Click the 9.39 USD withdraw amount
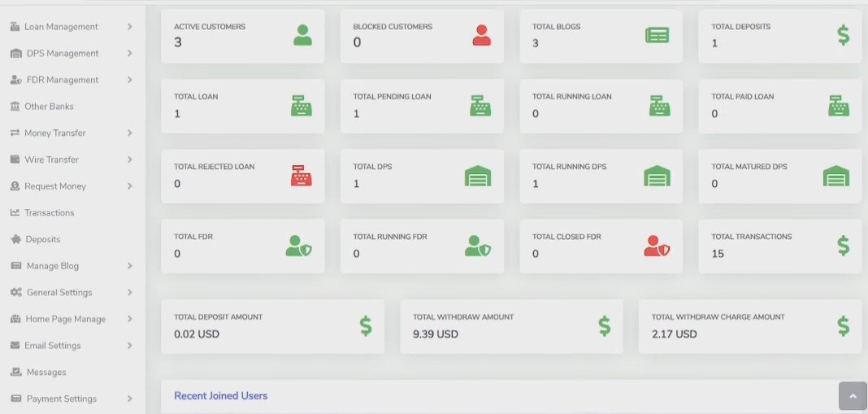 click(436, 334)
